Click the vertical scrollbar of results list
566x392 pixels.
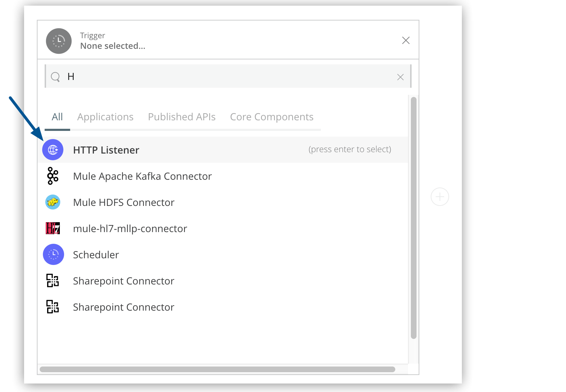413,218
